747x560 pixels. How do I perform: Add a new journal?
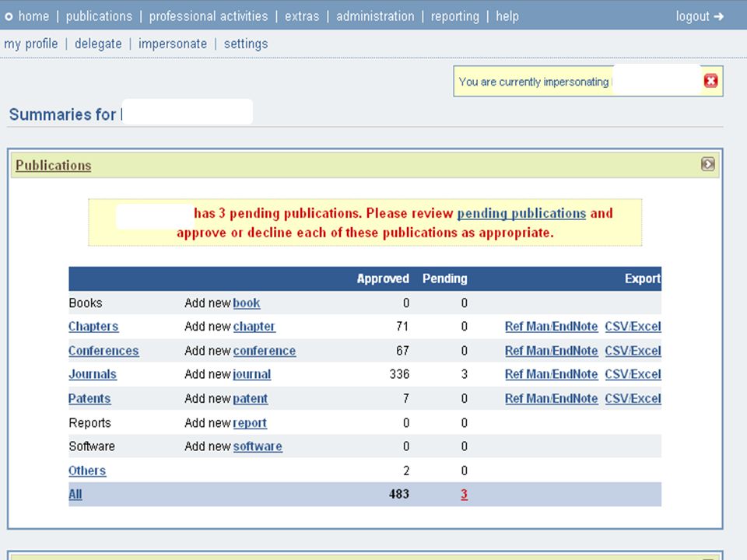(252, 374)
